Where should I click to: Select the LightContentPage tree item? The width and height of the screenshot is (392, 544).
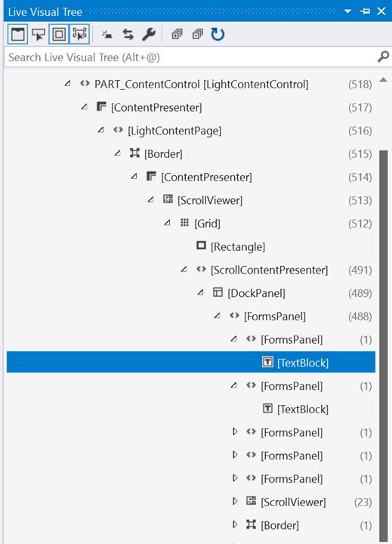pyautogui.click(x=174, y=131)
